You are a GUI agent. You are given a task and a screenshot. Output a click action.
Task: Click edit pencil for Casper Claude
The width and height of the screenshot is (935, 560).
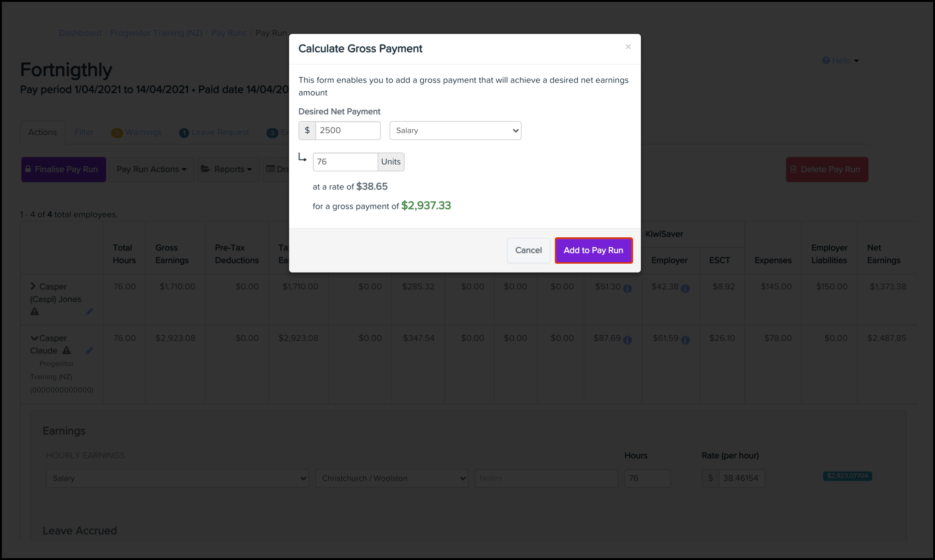[89, 351]
